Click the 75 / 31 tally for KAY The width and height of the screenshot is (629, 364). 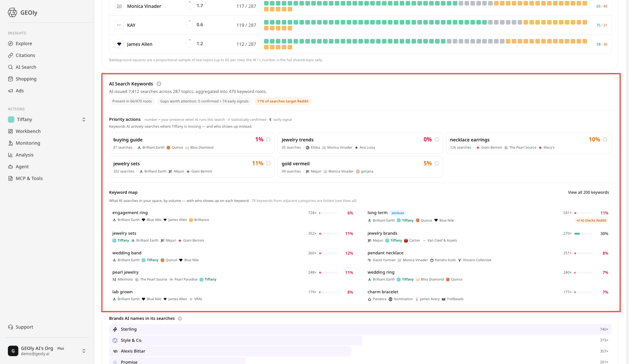(x=602, y=25)
